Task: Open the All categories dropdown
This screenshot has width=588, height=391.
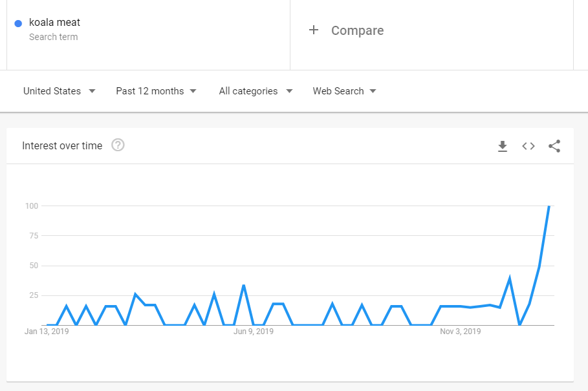Action: tap(256, 91)
